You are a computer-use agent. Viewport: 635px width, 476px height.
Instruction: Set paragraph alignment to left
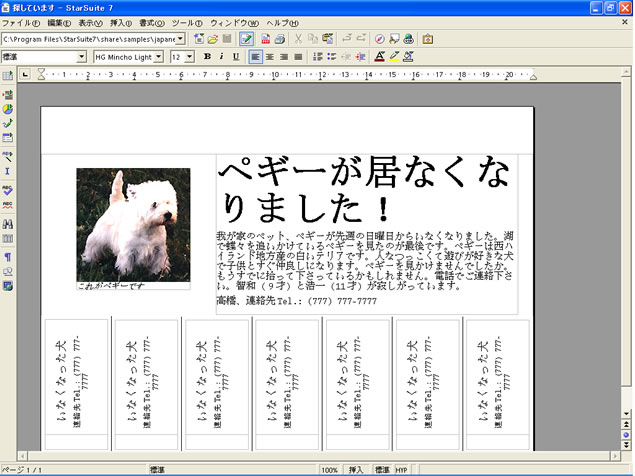tap(255, 57)
